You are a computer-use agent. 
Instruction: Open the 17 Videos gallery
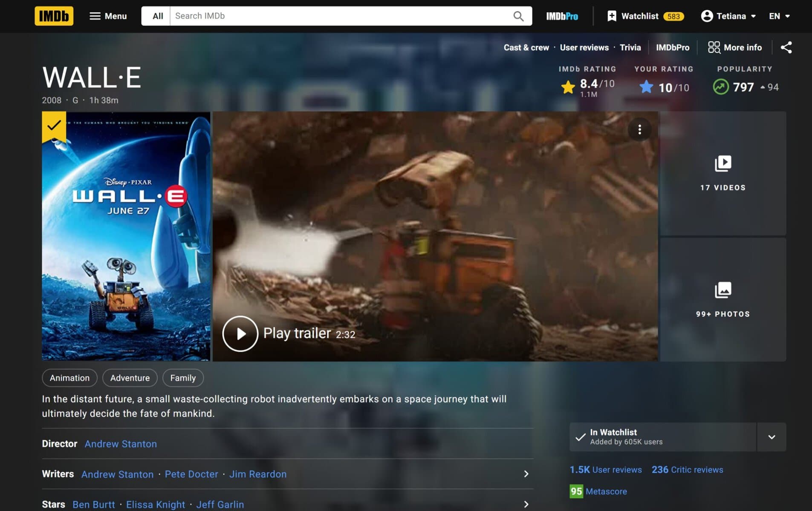click(723, 173)
